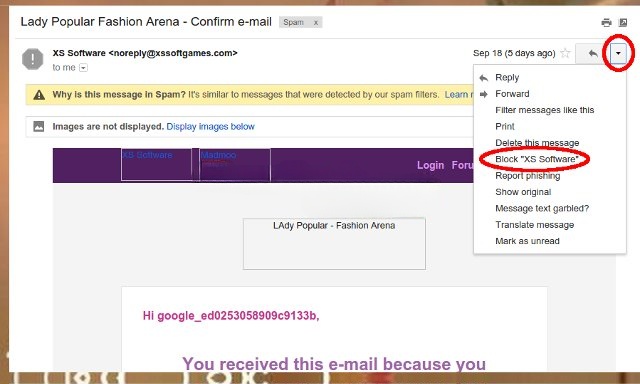Click the Madmoo image placeholder
The image size is (640, 384).
click(x=235, y=164)
